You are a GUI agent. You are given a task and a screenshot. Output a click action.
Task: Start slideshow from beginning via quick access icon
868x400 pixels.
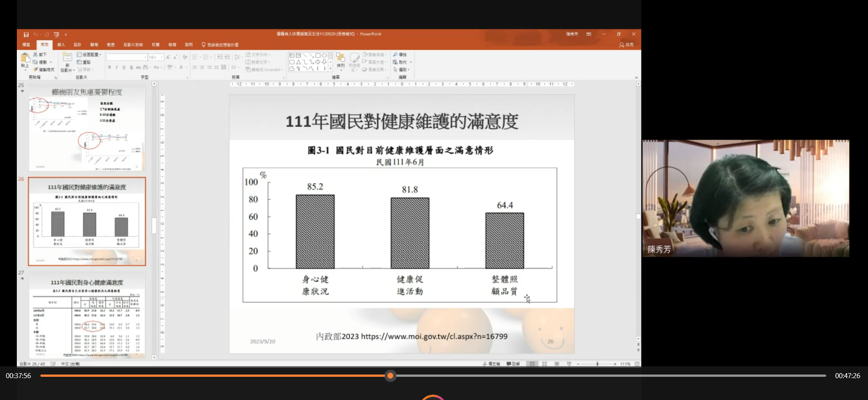56,35
